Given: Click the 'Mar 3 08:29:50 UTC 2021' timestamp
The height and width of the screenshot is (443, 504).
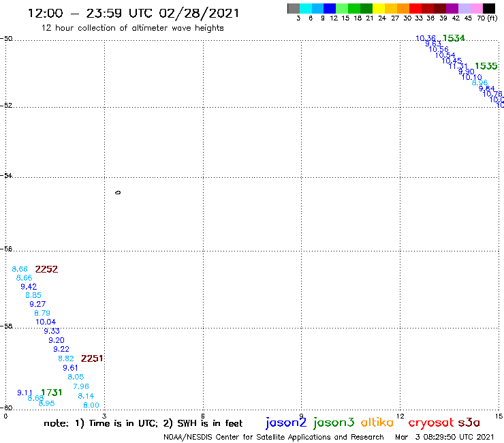Looking at the screenshot, I should (x=445, y=437).
